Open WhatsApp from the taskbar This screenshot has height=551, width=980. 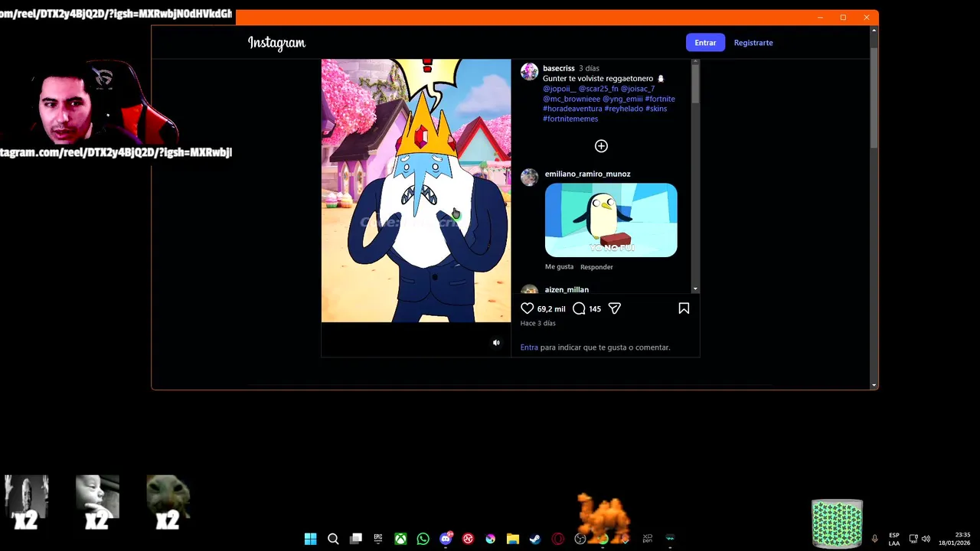[x=423, y=539]
